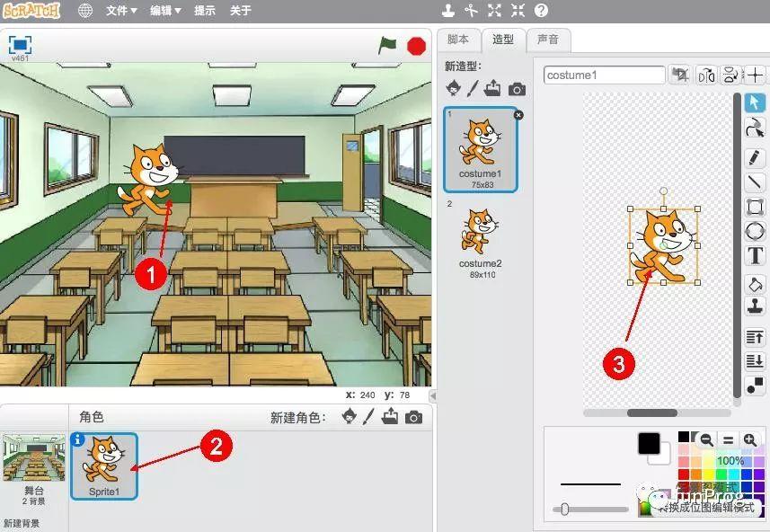Pick the Reshape tool

[755, 129]
